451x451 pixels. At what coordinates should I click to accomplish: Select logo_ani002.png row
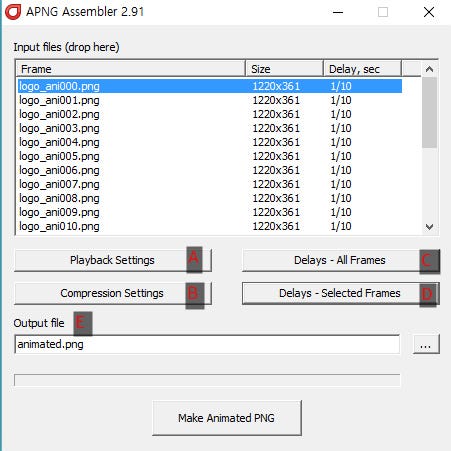click(210, 114)
